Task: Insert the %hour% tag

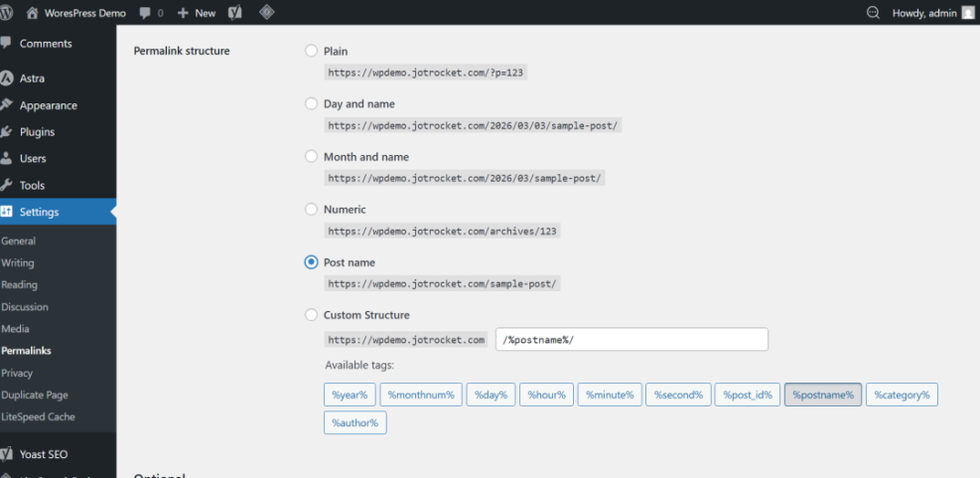Action: (546, 395)
